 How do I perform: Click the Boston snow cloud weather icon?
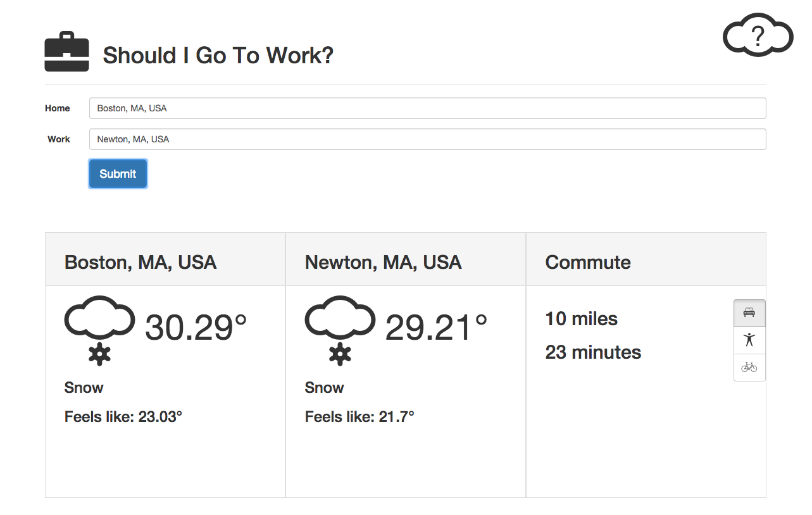(99, 330)
